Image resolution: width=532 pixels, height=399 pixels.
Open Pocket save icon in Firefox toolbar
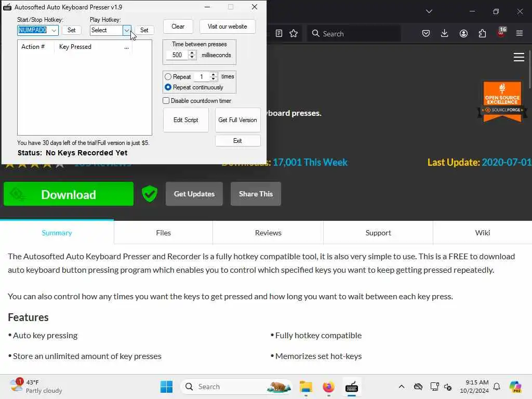point(426,33)
